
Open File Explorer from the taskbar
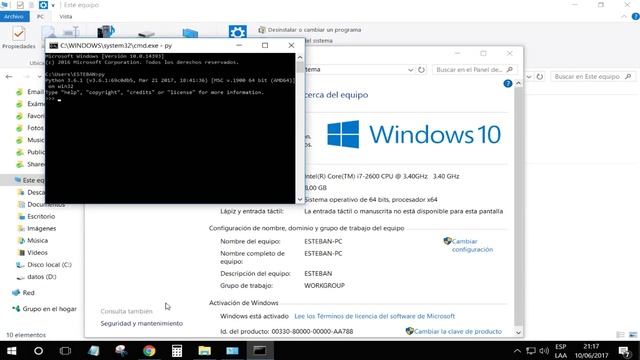pos(204,351)
